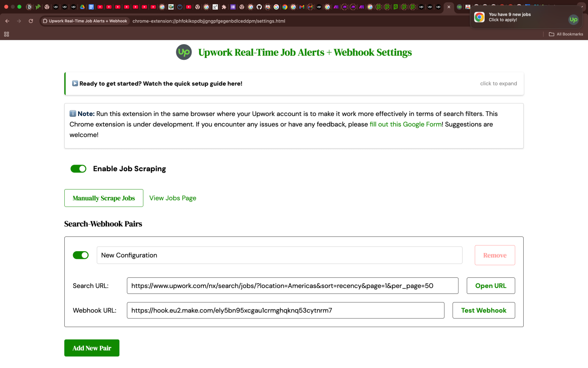Click the extension name chip in address bar

click(x=85, y=21)
